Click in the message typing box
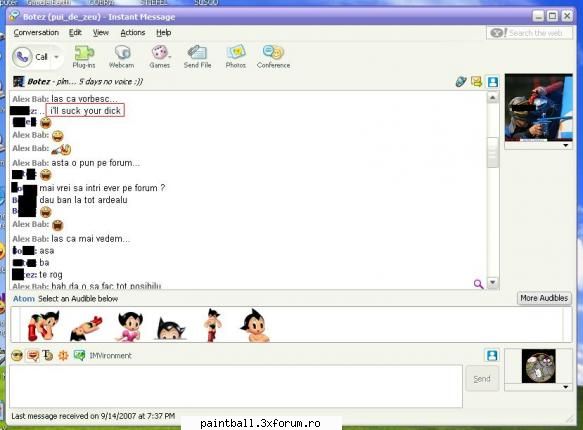This screenshot has width=583, height=430. pos(236,386)
